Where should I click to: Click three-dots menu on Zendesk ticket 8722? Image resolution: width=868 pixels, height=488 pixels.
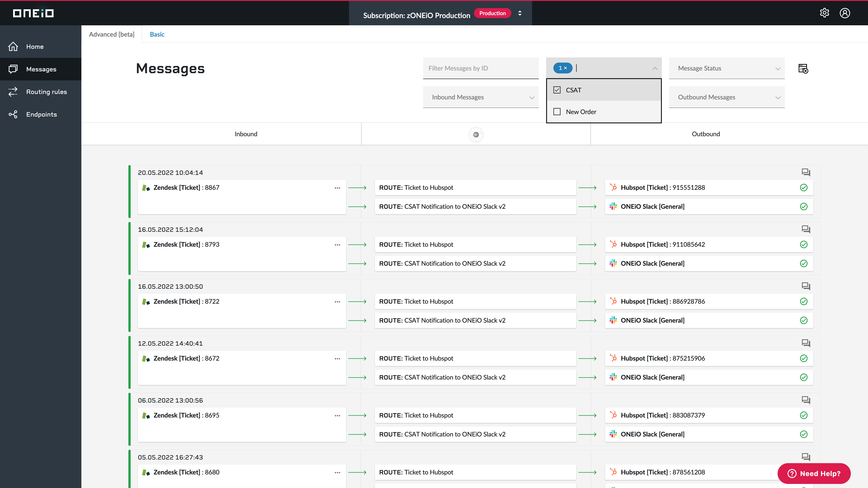click(337, 302)
